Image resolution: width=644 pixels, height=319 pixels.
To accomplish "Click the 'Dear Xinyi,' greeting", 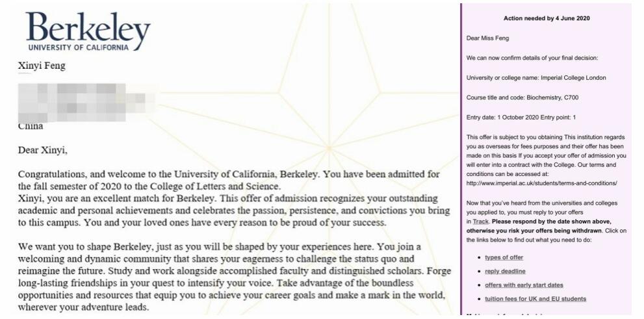I will click(x=43, y=151).
